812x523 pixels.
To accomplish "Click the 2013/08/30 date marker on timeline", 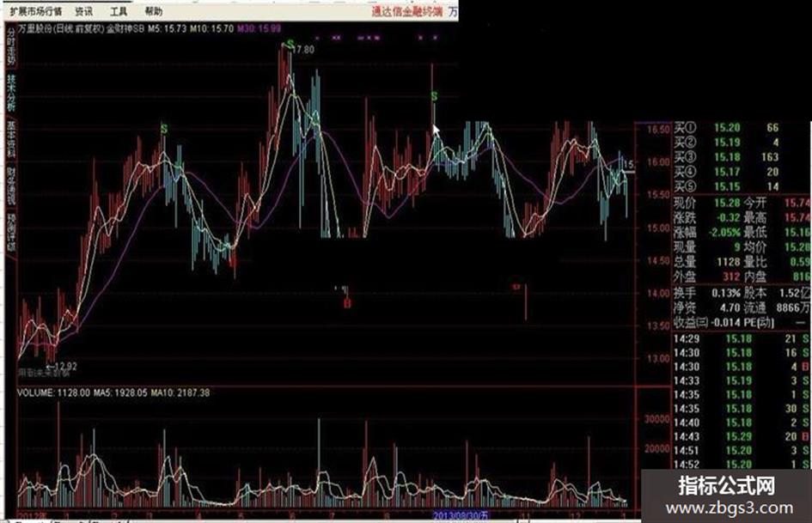I will pyautogui.click(x=461, y=516).
